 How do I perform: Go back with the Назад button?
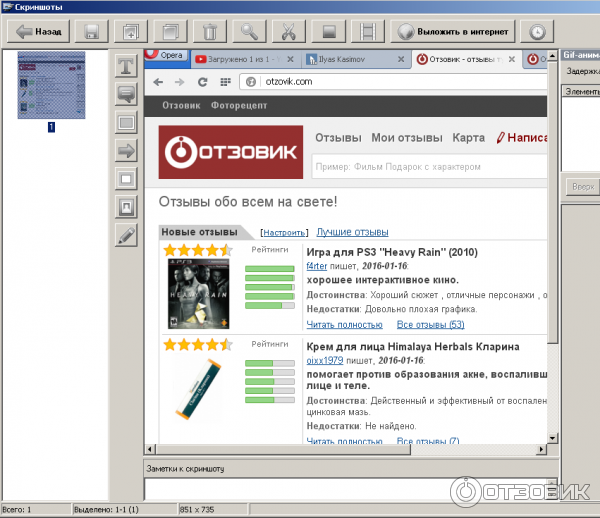click(x=38, y=31)
